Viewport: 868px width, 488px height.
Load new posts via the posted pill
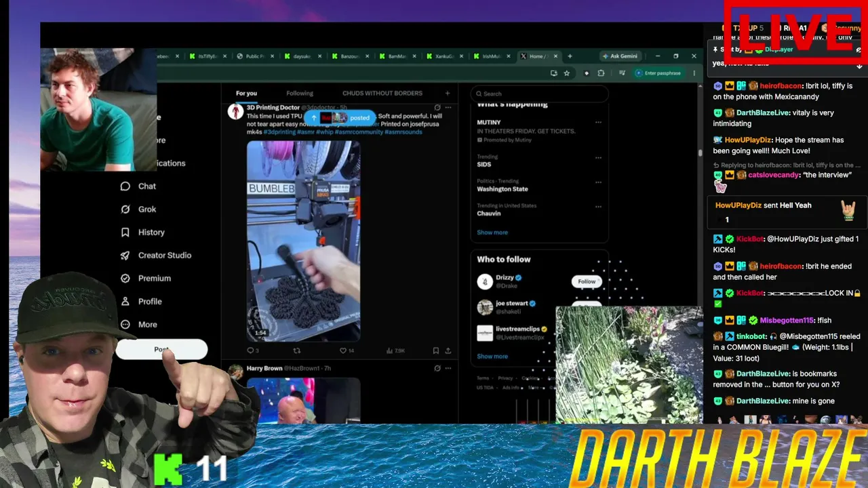pos(340,118)
